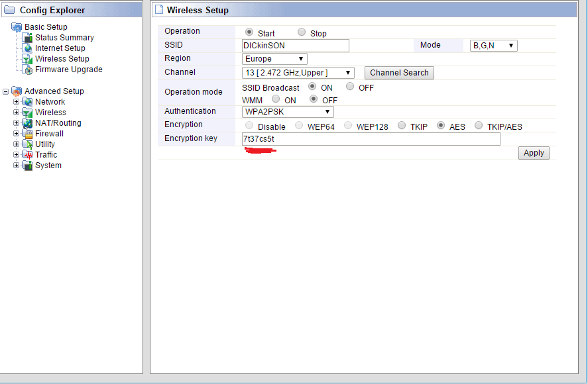
Task: Click the Channel Search button
Action: tap(399, 73)
